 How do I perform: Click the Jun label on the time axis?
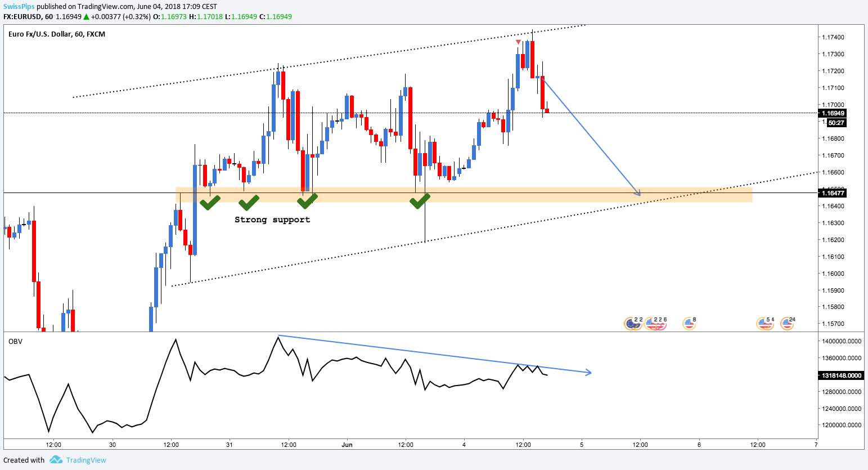point(347,445)
